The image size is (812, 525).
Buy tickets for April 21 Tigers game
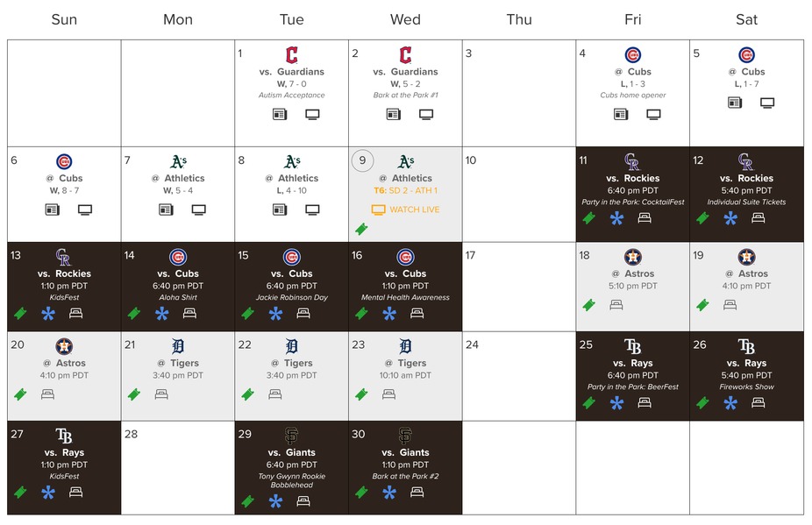click(133, 394)
